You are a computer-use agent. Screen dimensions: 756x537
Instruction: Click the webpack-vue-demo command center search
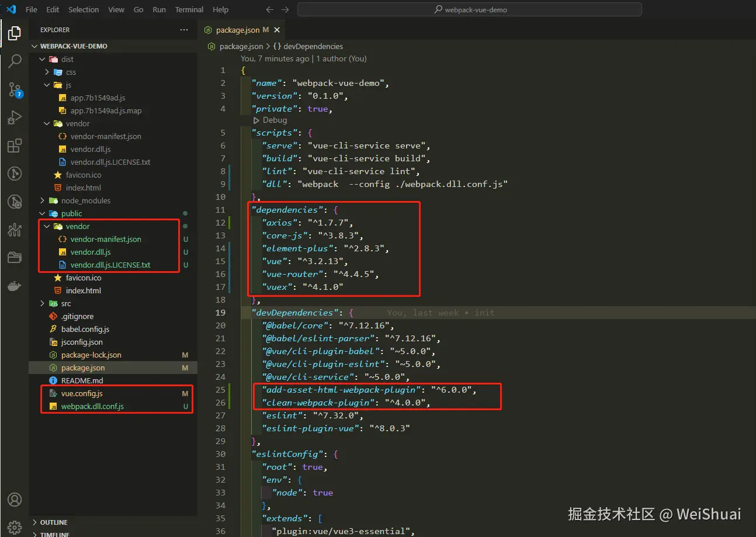[x=469, y=9]
